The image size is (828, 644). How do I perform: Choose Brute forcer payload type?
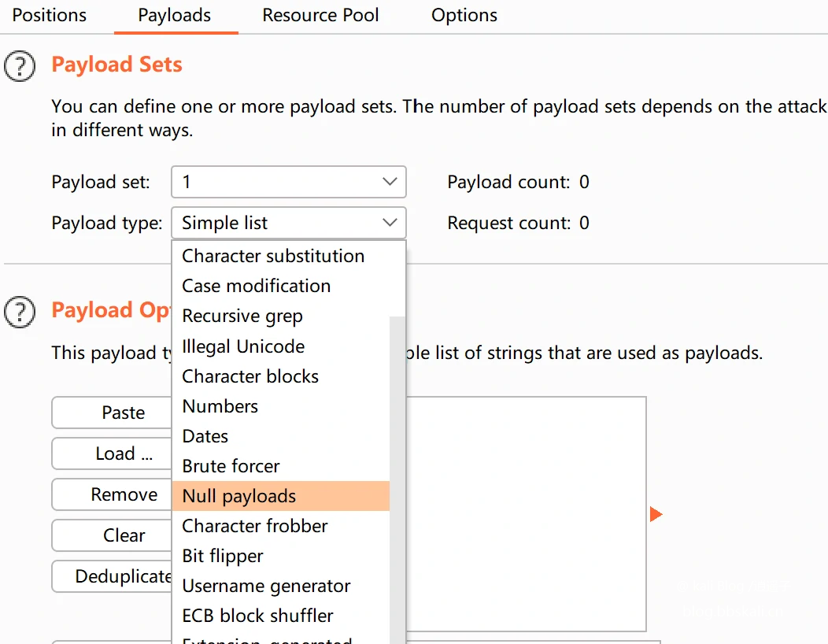tap(231, 466)
